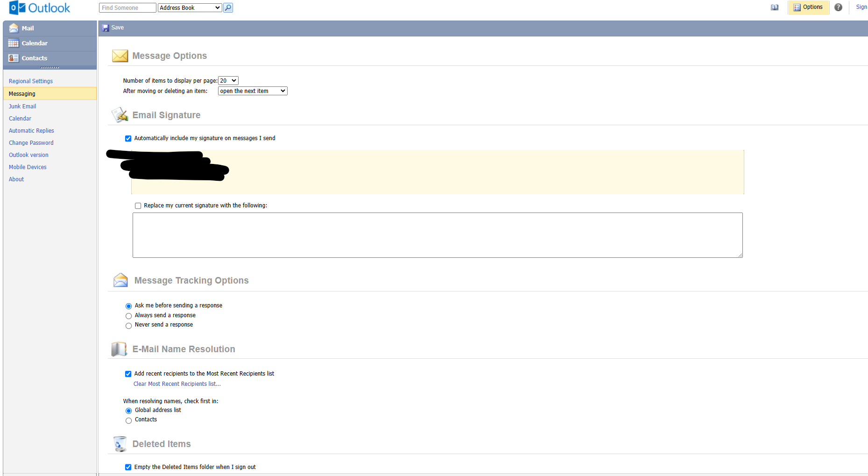Image resolution: width=868 pixels, height=476 pixels.
Task: Click the Deleted Items recycle bin icon
Action: 120,444
